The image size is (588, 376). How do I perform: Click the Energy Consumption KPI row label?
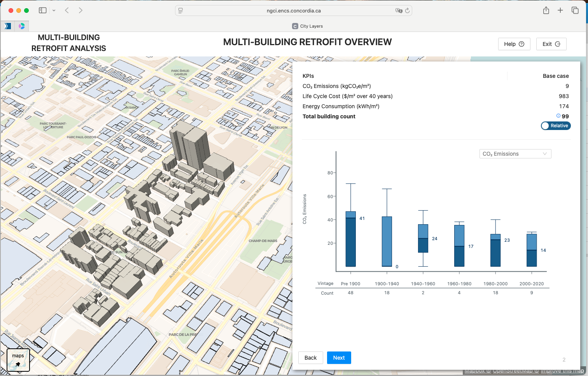341,106
